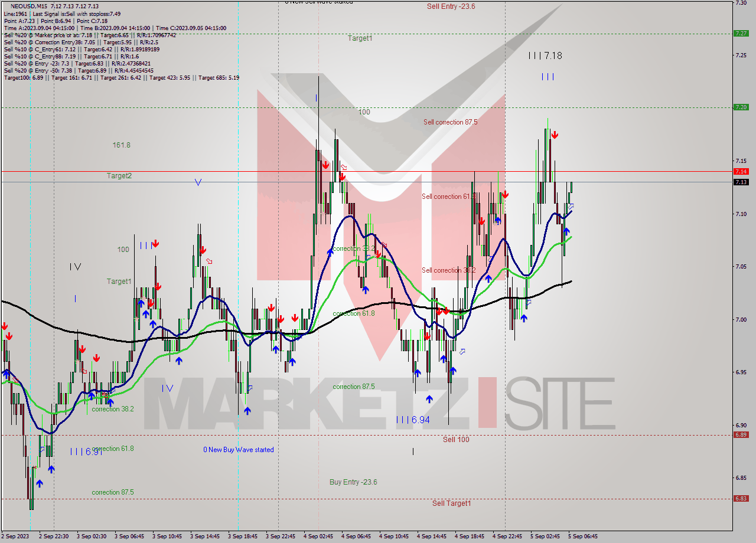Click the red 7.14 price tag
This screenshot has width=756, height=543.
[x=741, y=171]
